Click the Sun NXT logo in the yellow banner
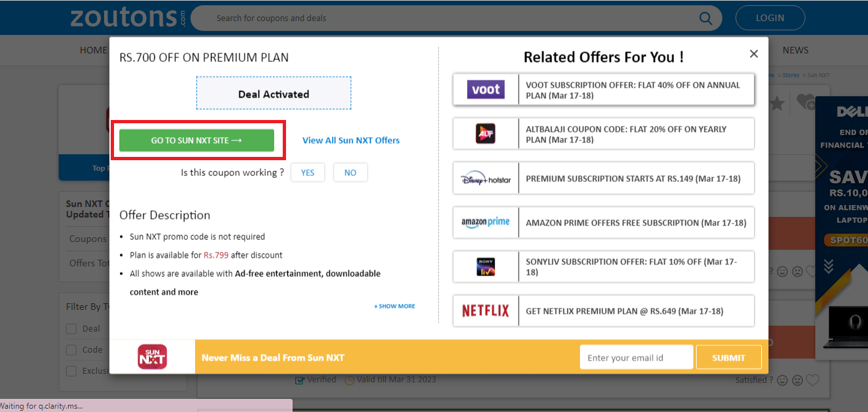This screenshot has height=412, width=868. point(152,357)
